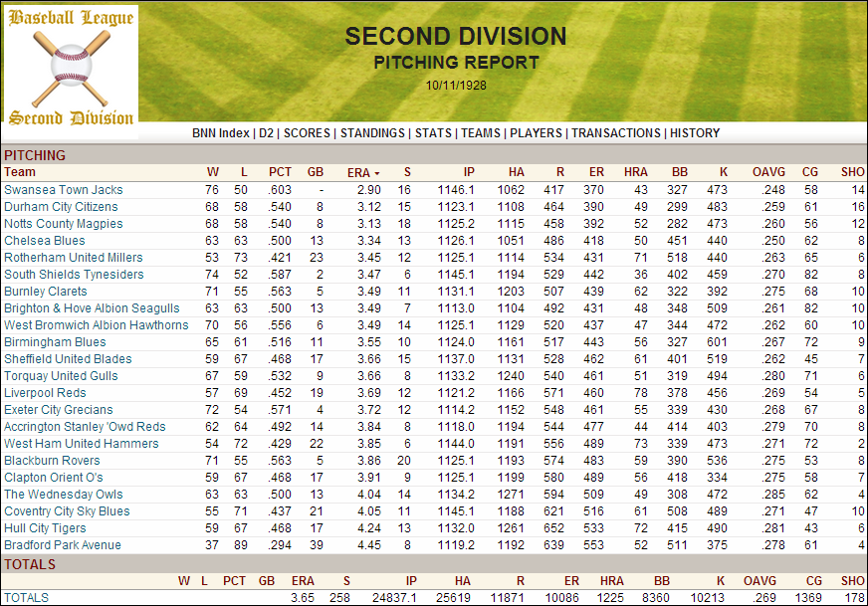Open Bradford Park Avenue team page
This screenshot has width=868, height=606.
pyautogui.click(x=63, y=545)
